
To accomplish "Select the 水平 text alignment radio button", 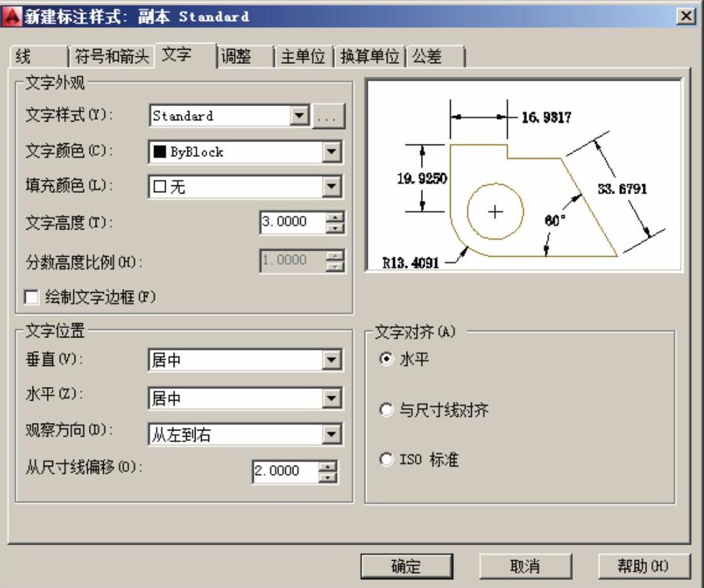I will point(386,360).
